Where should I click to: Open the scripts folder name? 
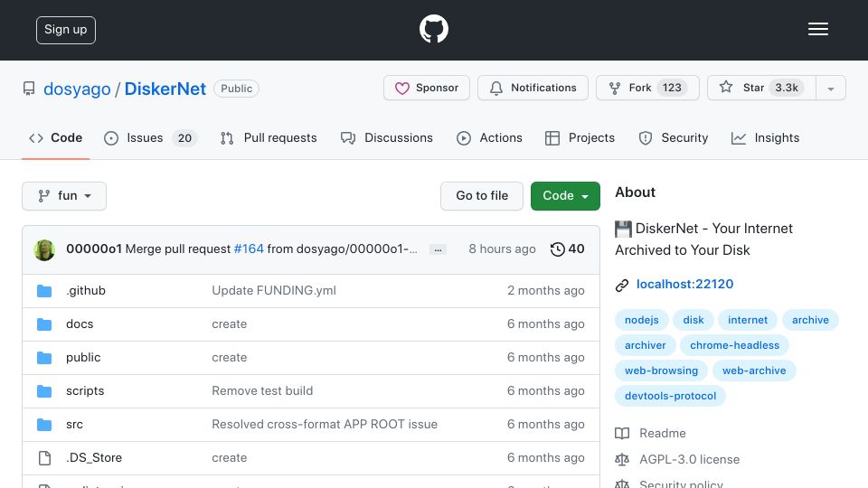pyautogui.click(x=85, y=390)
